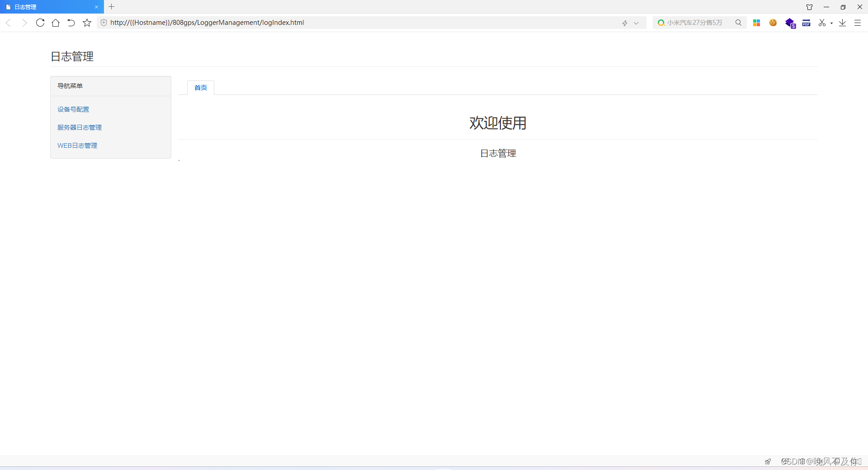Click the 欢迎使用 heading
The image size is (868, 470).
[498, 122]
